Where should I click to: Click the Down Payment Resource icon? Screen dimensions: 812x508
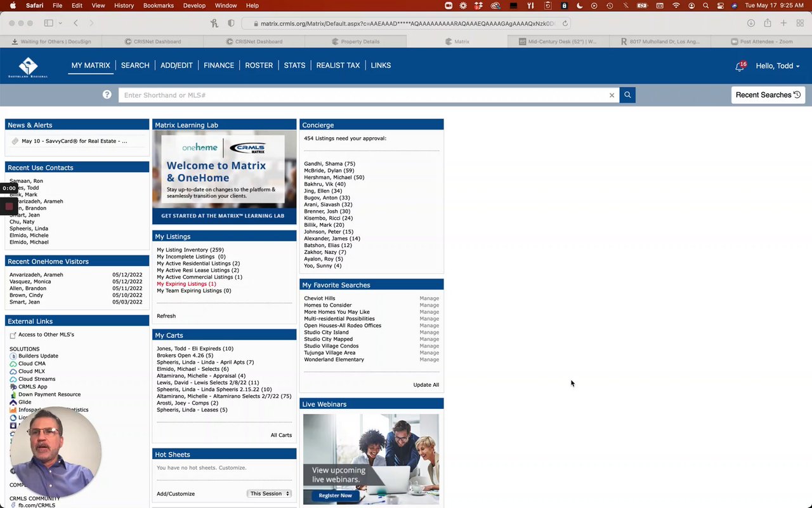coord(13,394)
